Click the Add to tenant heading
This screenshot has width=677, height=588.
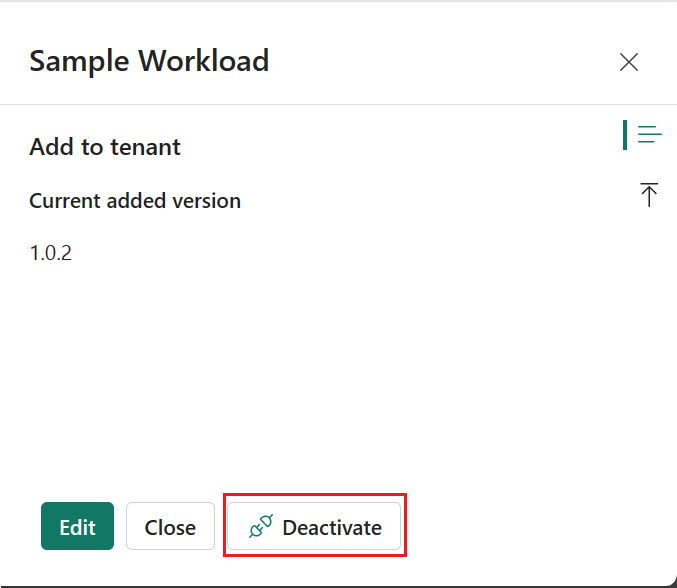[x=105, y=147]
